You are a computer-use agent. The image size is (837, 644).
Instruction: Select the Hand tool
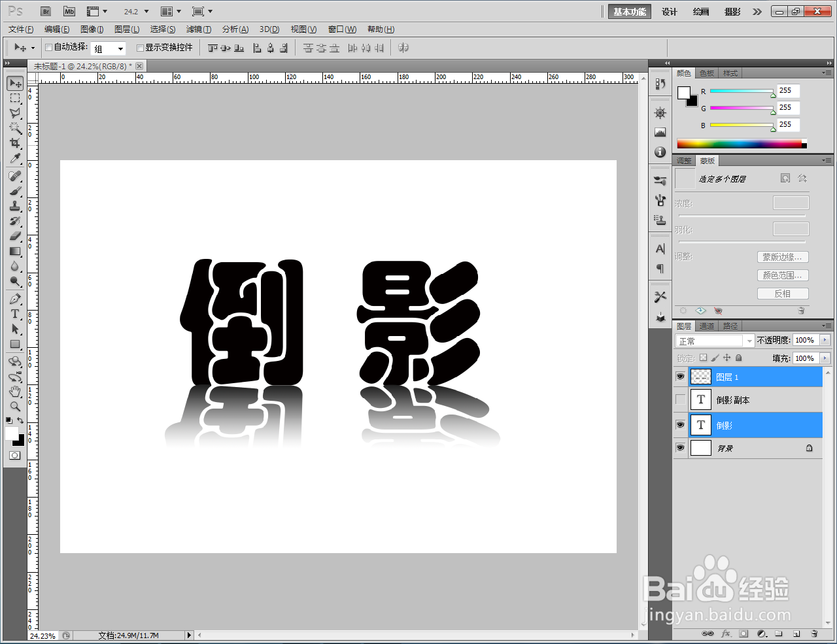tap(14, 392)
